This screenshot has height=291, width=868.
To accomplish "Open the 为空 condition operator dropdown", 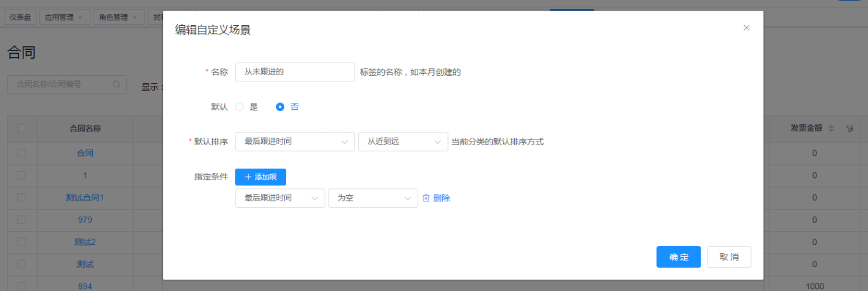I will point(373,198).
